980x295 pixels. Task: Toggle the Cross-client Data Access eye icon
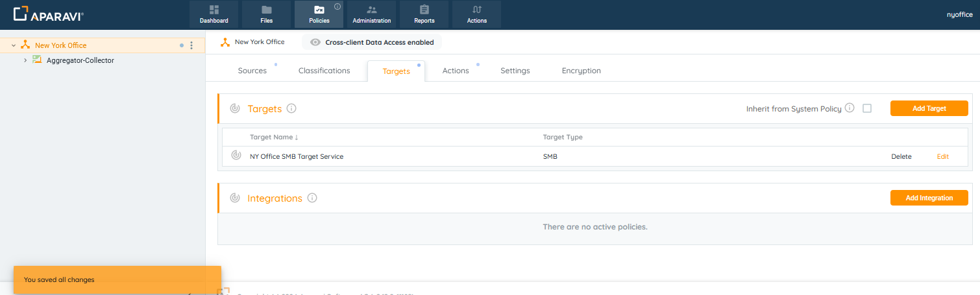[315, 42]
